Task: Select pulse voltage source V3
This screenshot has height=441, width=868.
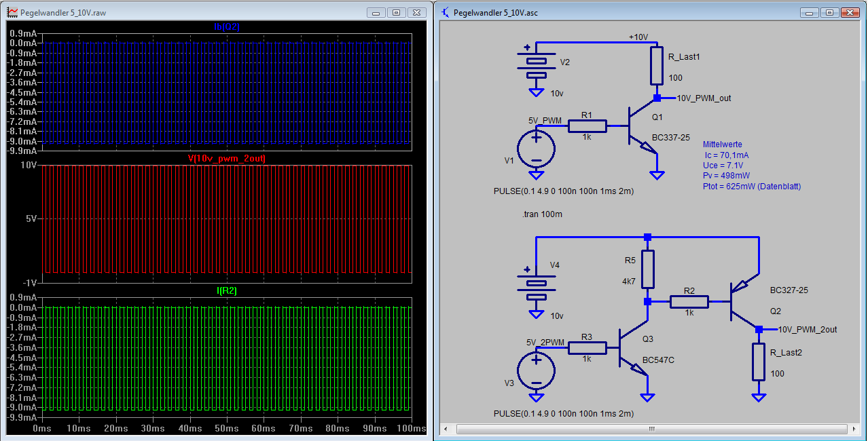Action: [x=537, y=370]
